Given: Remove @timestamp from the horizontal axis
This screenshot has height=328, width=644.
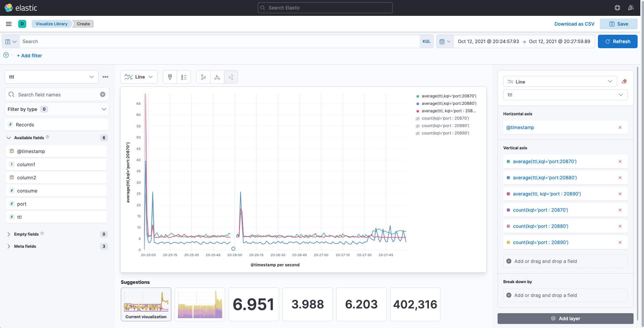Looking at the screenshot, I should [x=620, y=128].
